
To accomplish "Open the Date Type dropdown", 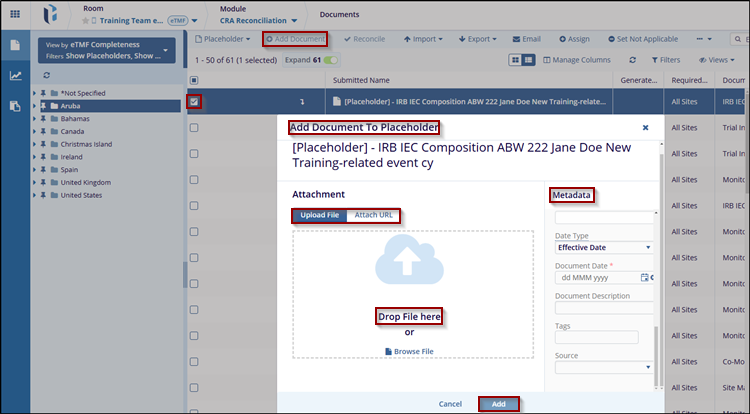I will pyautogui.click(x=603, y=247).
